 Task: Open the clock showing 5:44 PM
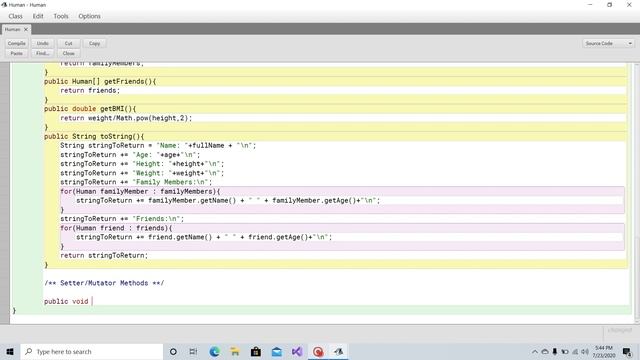[x=604, y=351]
